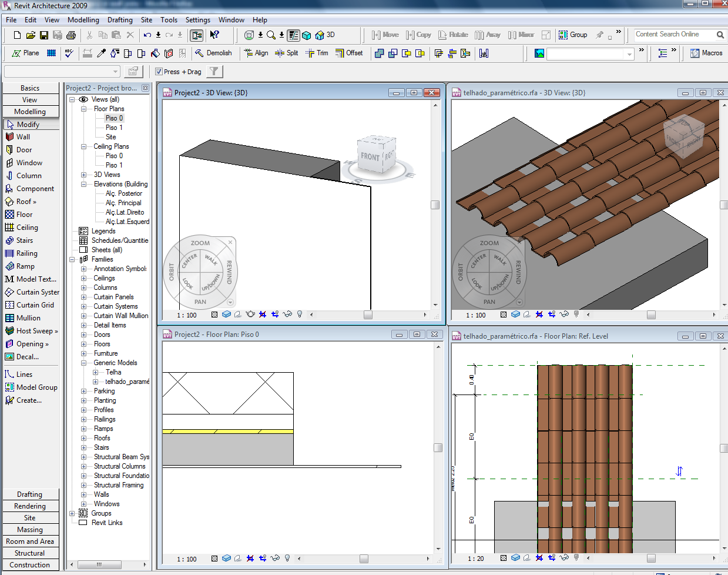The image size is (728, 575).
Task: Click the Print icon in the toolbar
Action: coord(71,35)
